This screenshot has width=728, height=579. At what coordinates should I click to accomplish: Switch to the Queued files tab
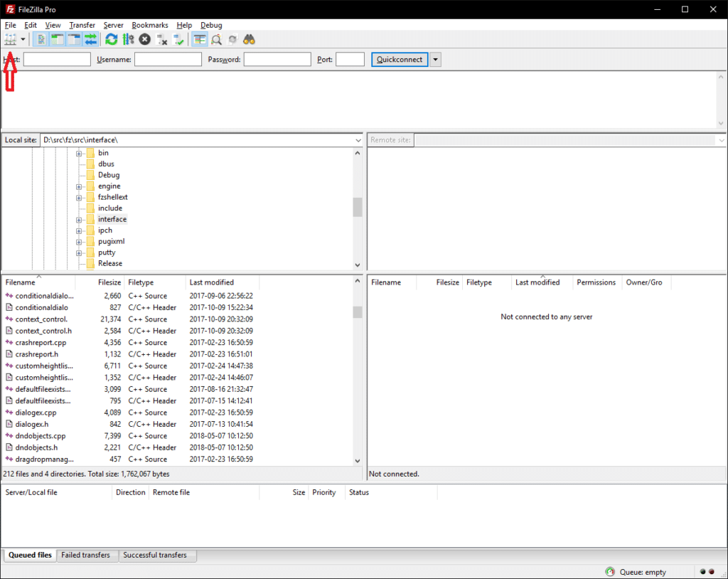(30, 555)
